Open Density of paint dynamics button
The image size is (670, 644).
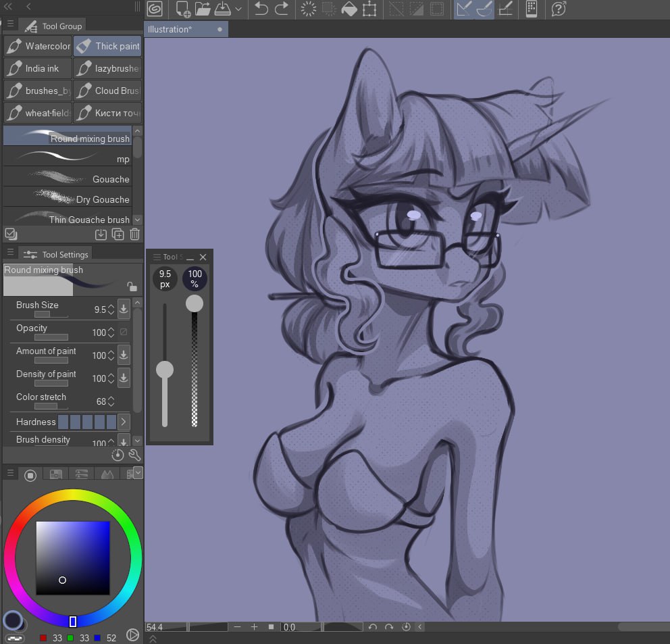click(x=124, y=378)
